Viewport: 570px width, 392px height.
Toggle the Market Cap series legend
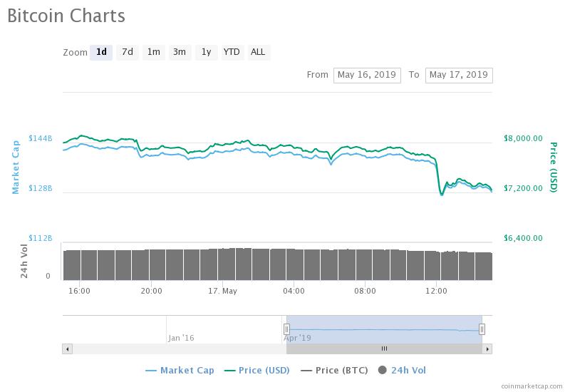point(180,370)
